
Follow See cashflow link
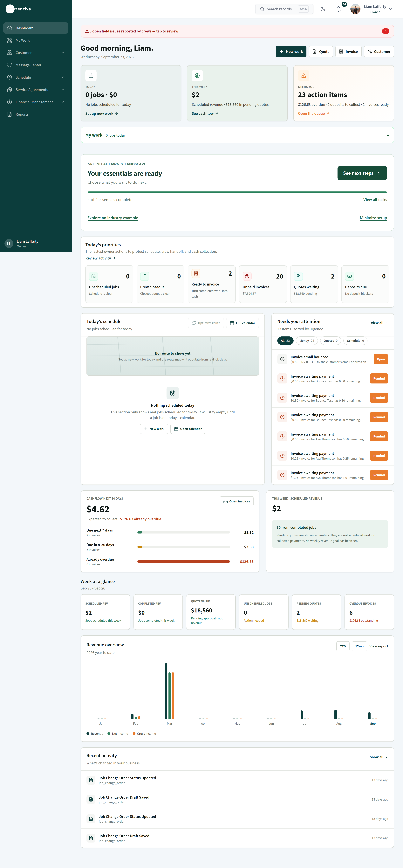205,114
